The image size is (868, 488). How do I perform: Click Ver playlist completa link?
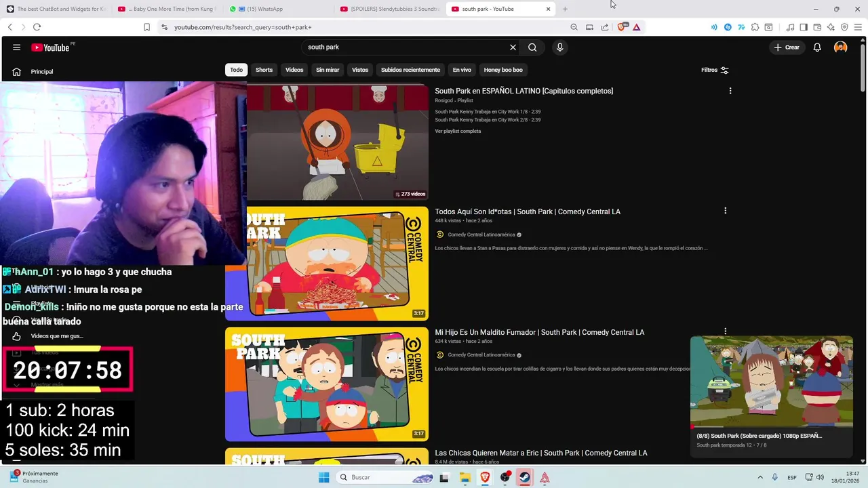(x=458, y=131)
